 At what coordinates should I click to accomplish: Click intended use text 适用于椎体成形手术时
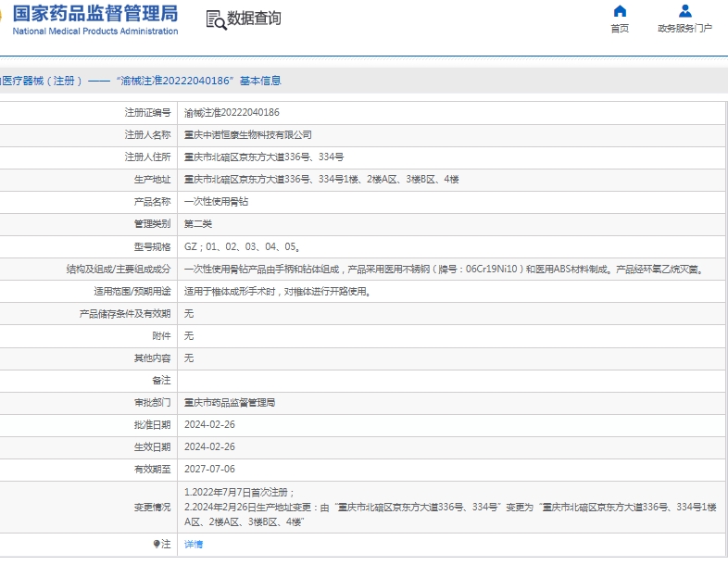click(x=277, y=292)
